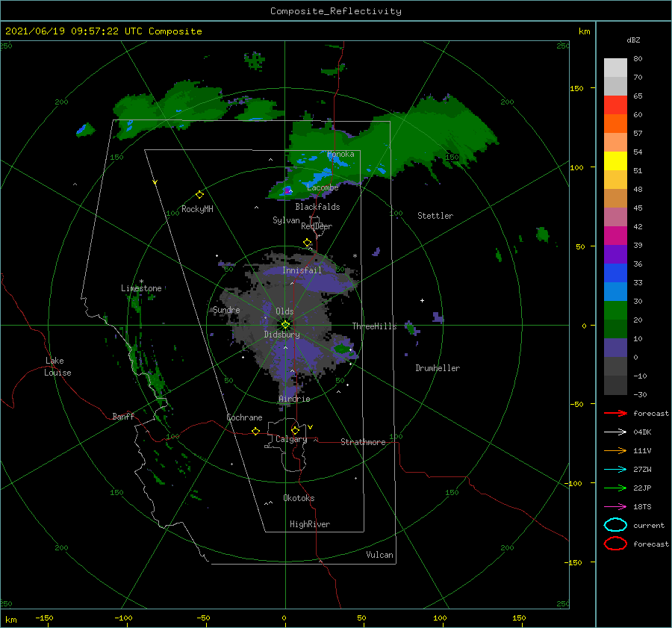Screen dimensions: 672x628
Task: Select the bright yellow 54 dBZ swatch
Action: [615, 161]
